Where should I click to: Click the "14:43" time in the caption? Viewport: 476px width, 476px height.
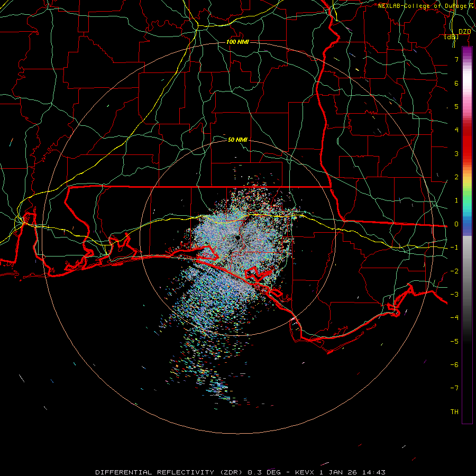(374, 472)
